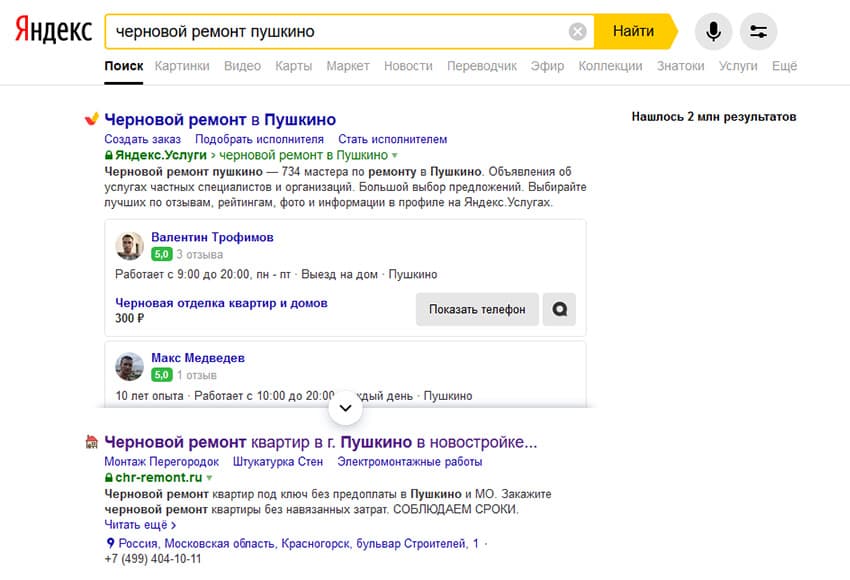Viewport: 850px width, 580px height.
Task: Click the Штукатурка Стен sitelink
Action: tap(278, 462)
